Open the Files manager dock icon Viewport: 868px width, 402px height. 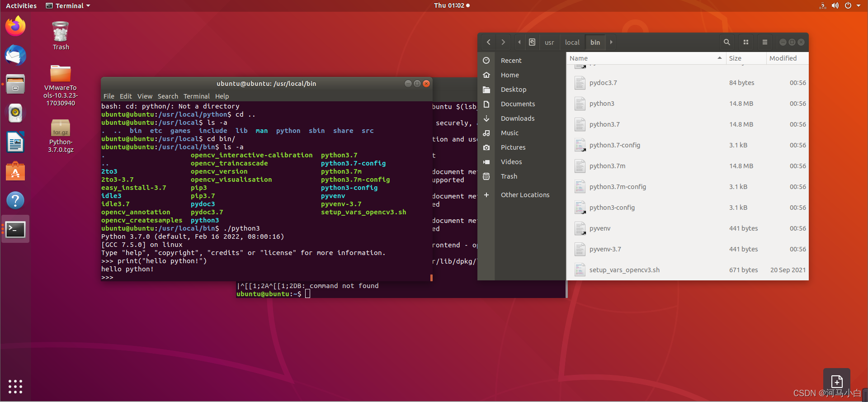[15, 84]
